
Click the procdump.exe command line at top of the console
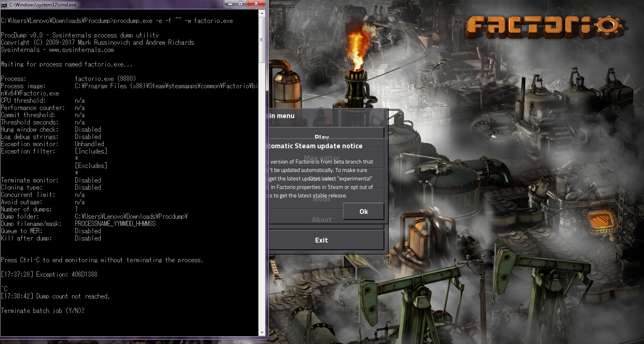[117, 21]
